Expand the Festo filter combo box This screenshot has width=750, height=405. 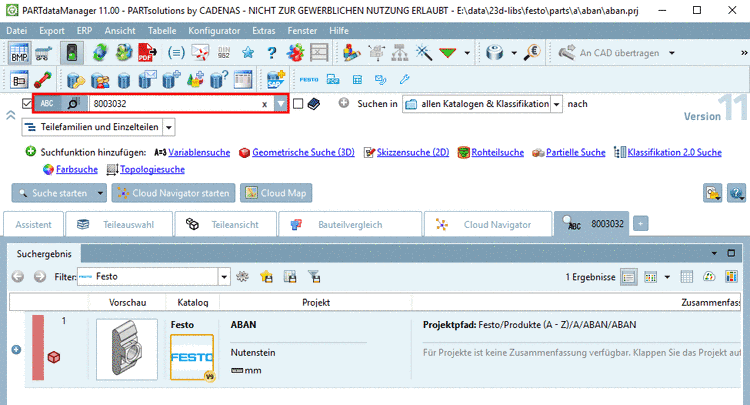pyautogui.click(x=224, y=276)
